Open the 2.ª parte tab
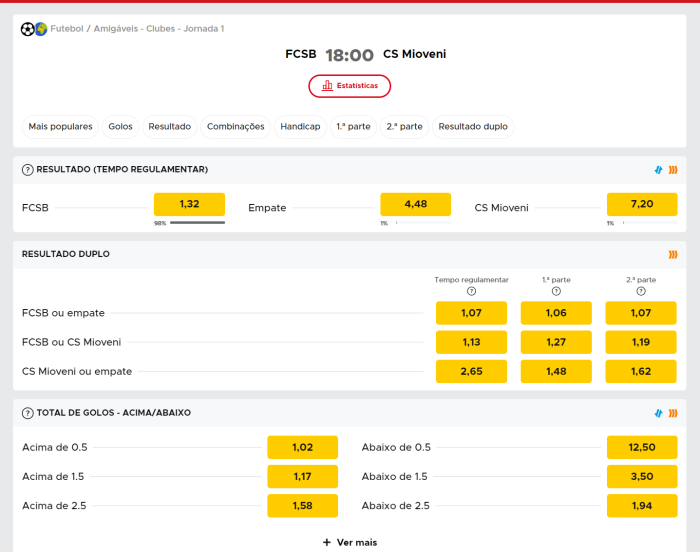 404,126
